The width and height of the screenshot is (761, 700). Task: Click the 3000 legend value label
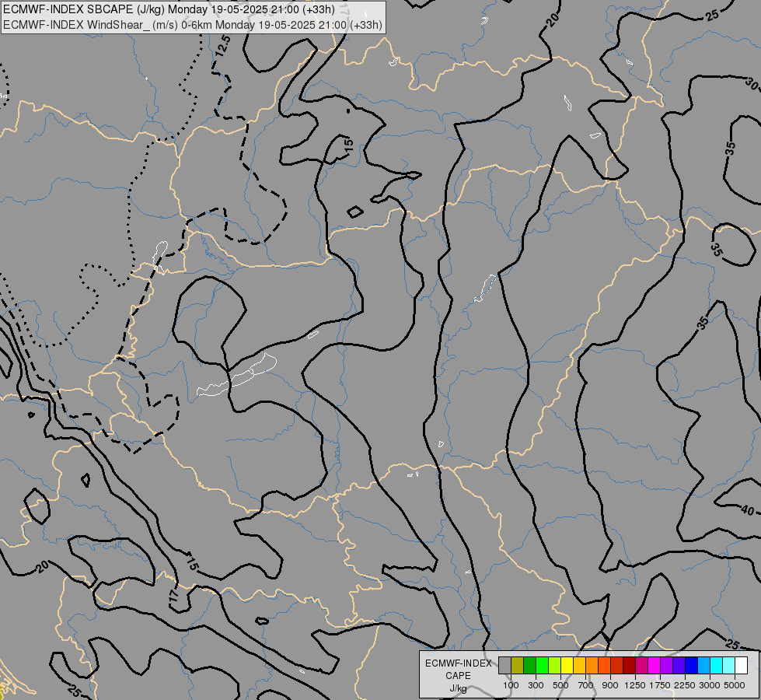click(x=710, y=685)
